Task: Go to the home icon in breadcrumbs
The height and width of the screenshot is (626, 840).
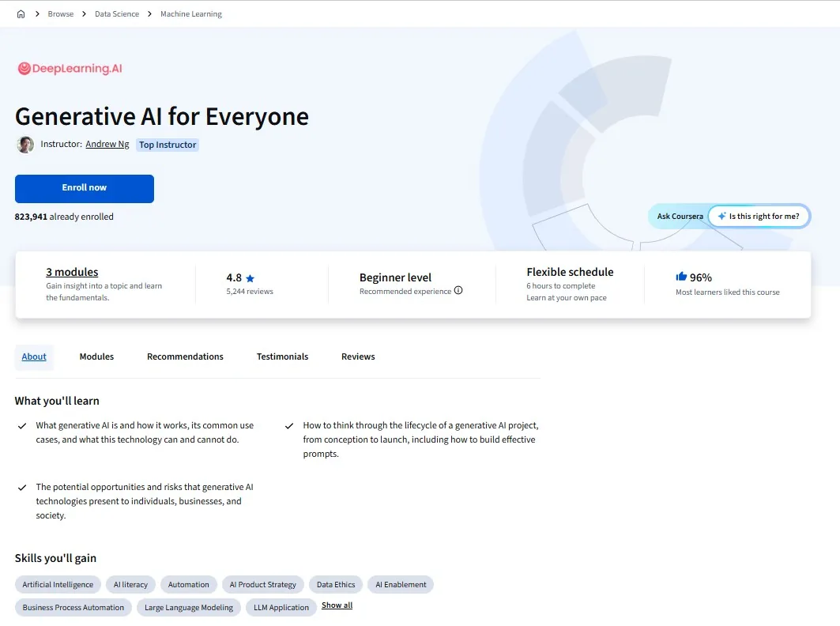Action: (x=21, y=14)
